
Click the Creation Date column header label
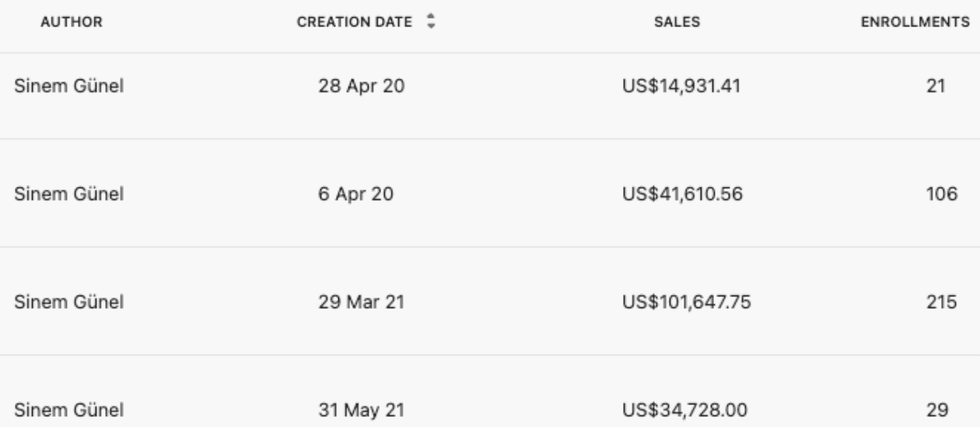tap(355, 23)
